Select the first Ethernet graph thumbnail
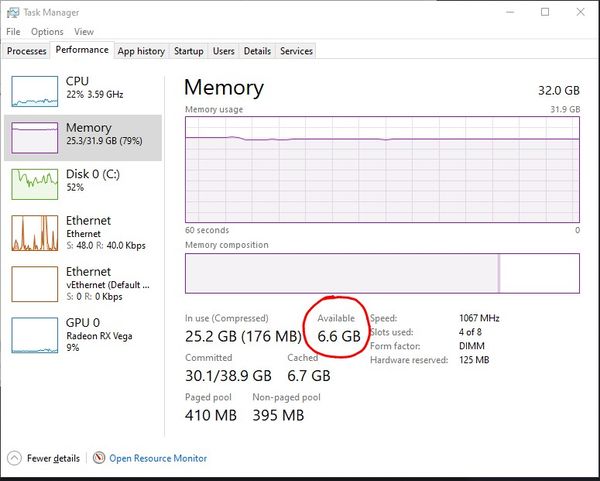The height and width of the screenshot is (481, 600). click(34, 233)
